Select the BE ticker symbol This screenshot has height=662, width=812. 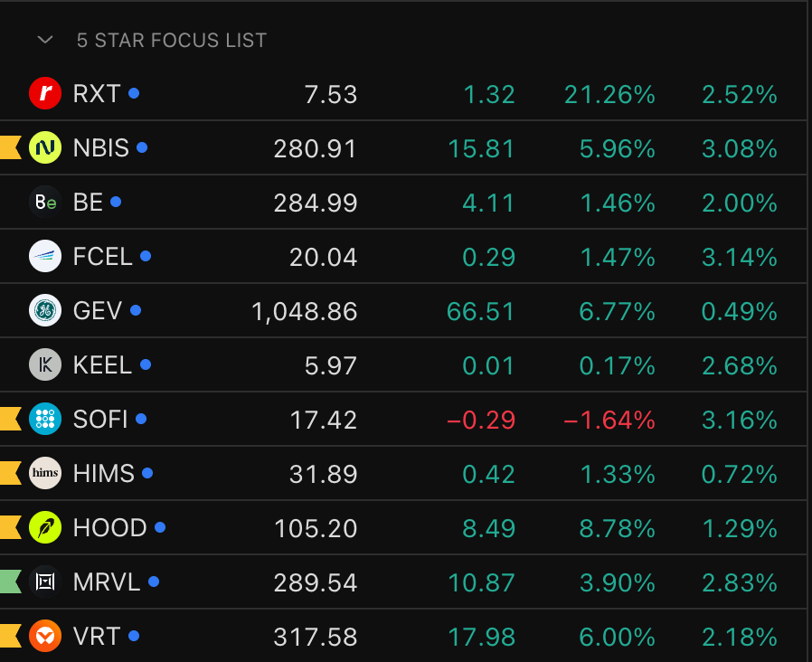[x=88, y=202]
